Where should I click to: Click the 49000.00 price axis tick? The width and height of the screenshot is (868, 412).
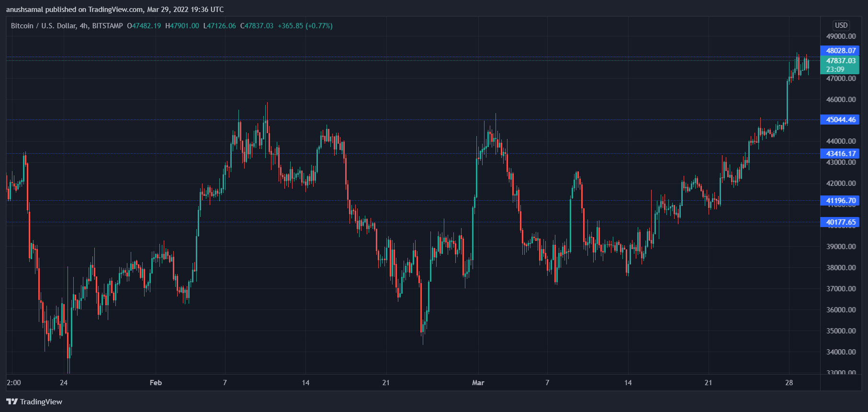pos(841,36)
